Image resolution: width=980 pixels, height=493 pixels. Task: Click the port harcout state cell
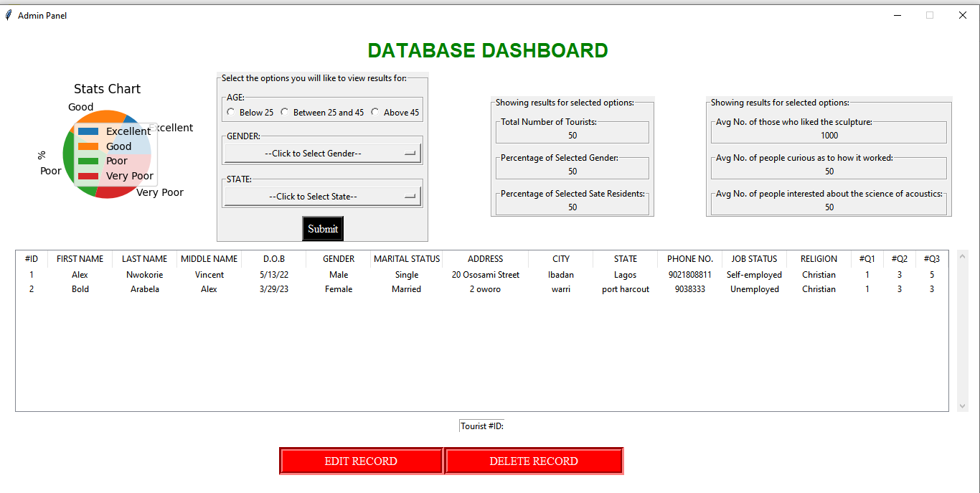click(626, 289)
